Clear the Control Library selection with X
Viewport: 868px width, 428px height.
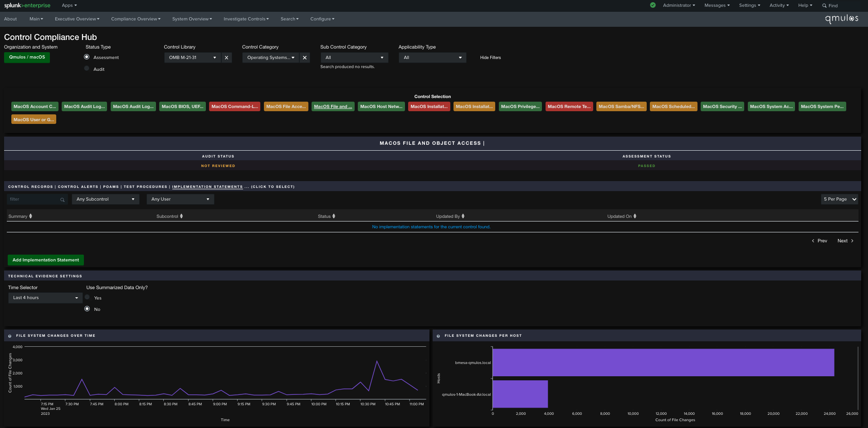(226, 58)
